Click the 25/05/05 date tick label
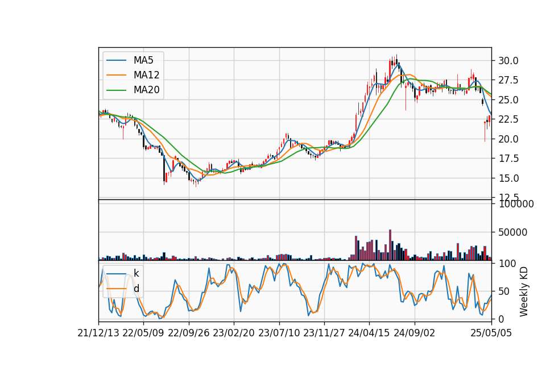The image size is (546, 392). pyautogui.click(x=491, y=333)
